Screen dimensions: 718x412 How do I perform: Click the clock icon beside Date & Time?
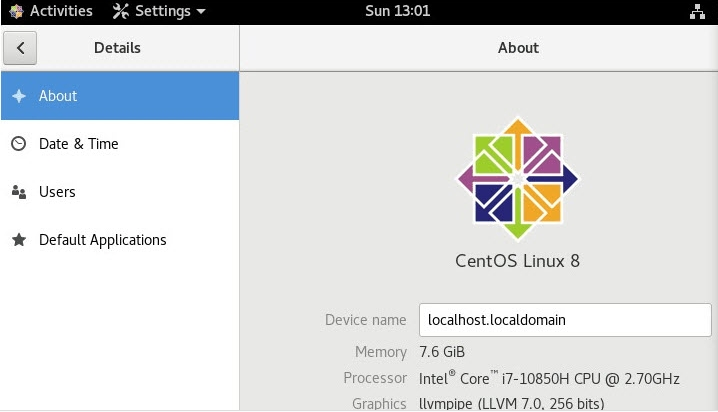click(19, 144)
